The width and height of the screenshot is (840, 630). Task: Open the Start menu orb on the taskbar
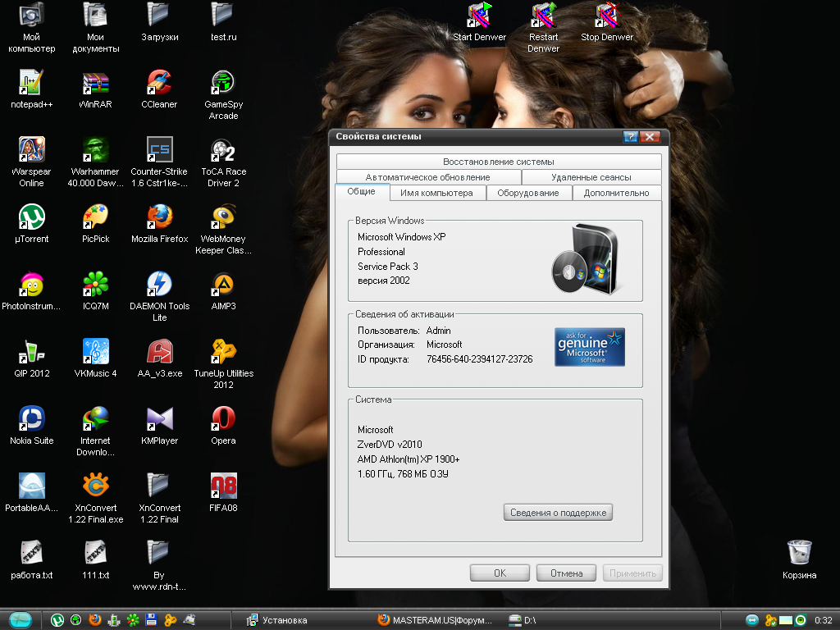click(20, 620)
